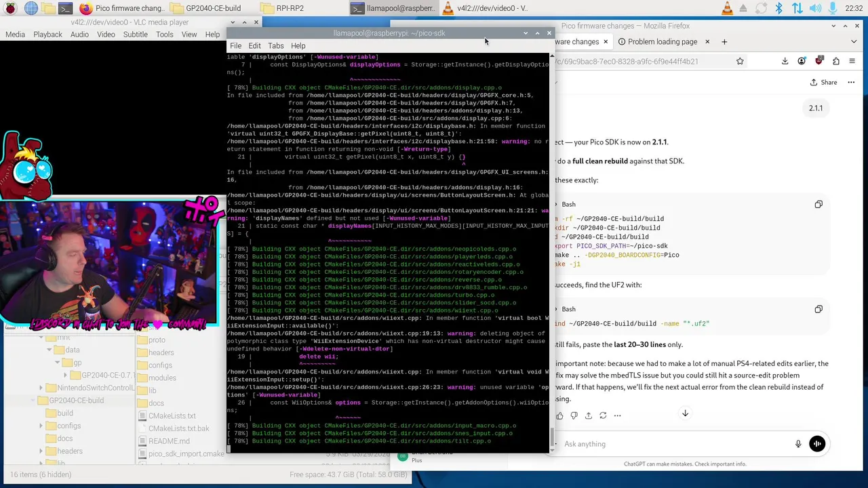Open volume tray control
Screen dimensions: 868x488
(814, 8)
